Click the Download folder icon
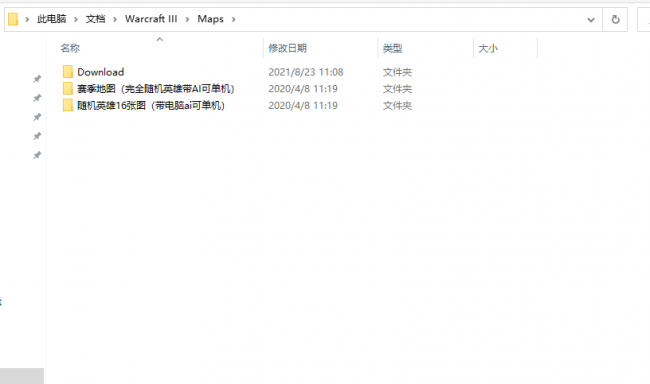The width and height of the screenshot is (650, 384). coord(68,72)
